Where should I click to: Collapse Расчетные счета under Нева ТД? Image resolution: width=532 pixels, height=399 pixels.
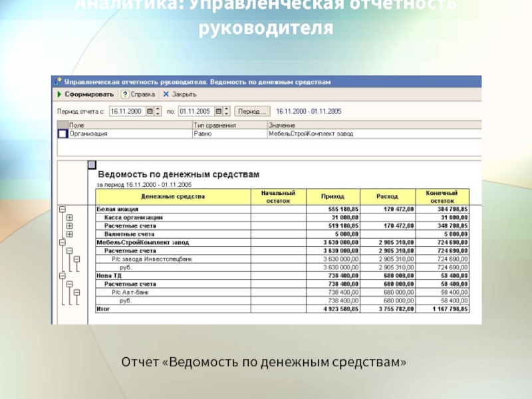pos(70,284)
